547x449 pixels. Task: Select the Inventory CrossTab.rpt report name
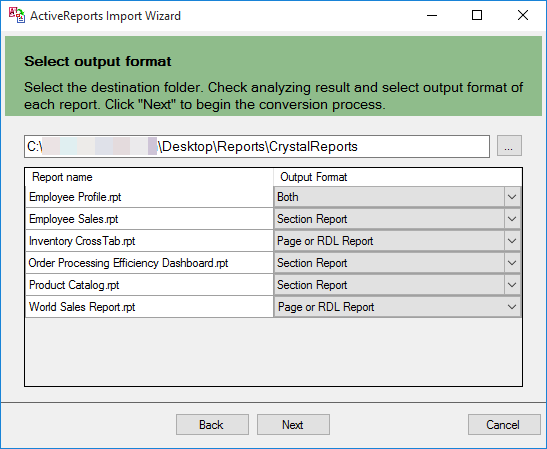tap(82, 241)
